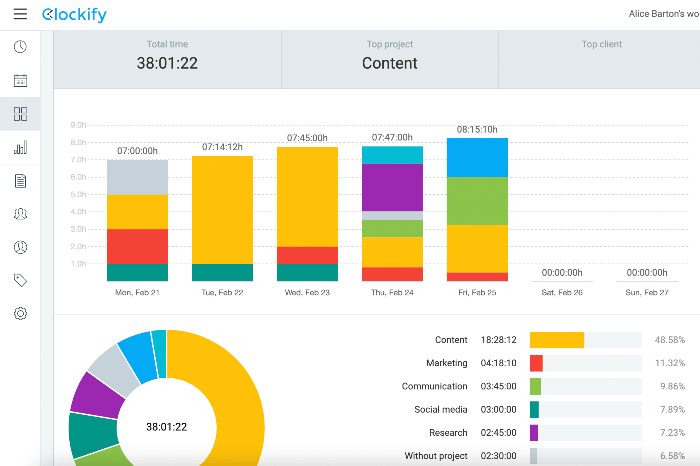Open the Reports bar chart icon
The width and height of the screenshot is (700, 466).
tap(20, 147)
